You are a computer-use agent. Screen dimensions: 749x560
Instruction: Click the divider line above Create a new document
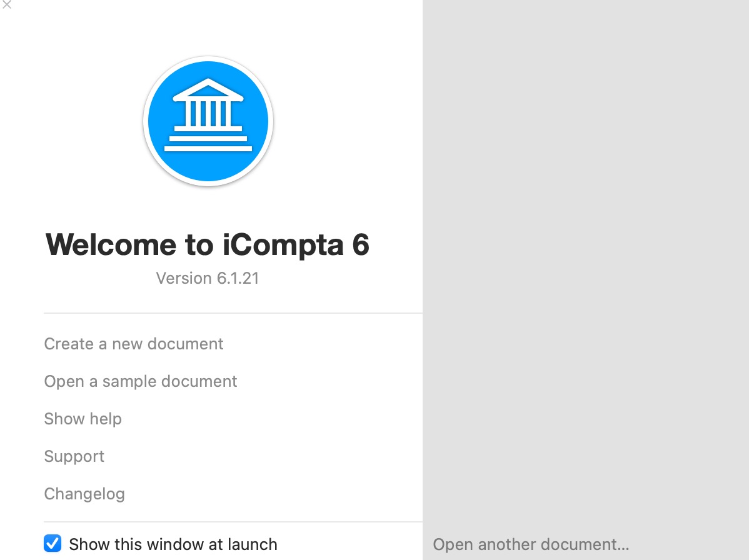(x=233, y=313)
